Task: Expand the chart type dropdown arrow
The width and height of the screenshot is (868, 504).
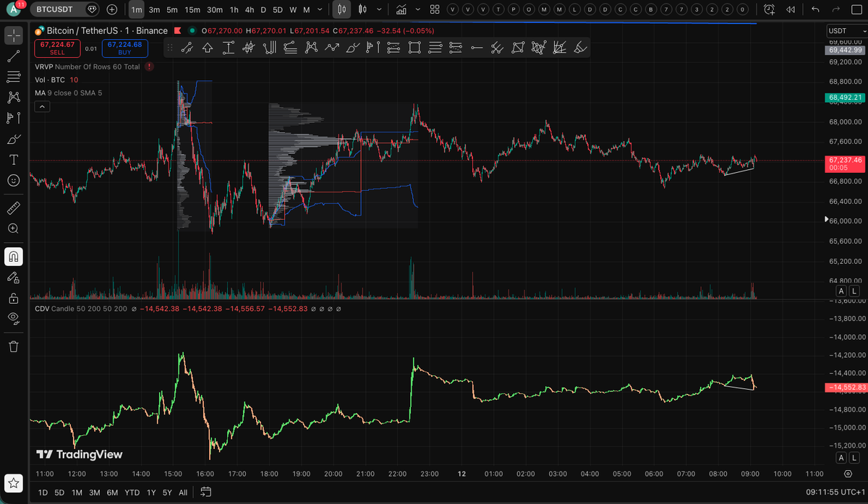Action: [380, 9]
